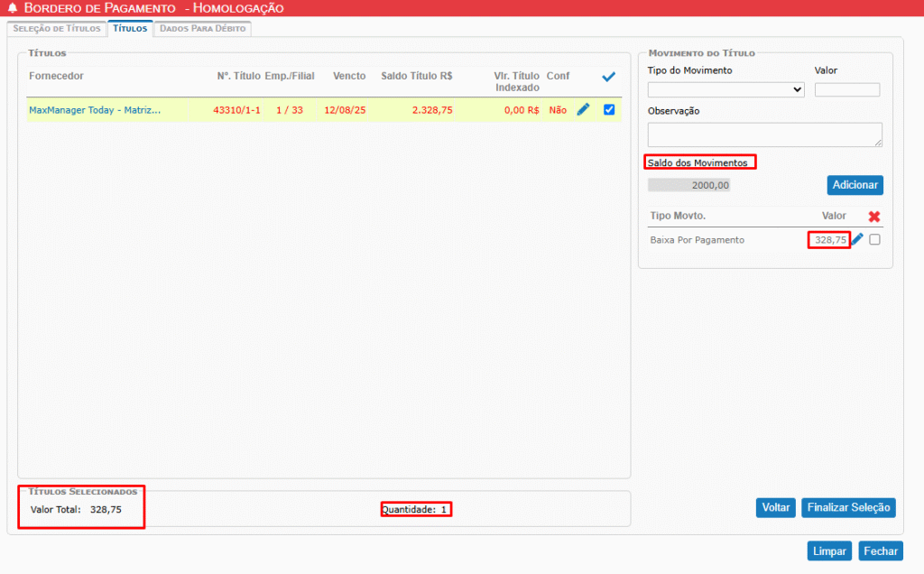Screen dimensions: 924x574
Task: Switch to the Seleção de Títulos tab
Action: pyautogui.click(x=57, y=29)
